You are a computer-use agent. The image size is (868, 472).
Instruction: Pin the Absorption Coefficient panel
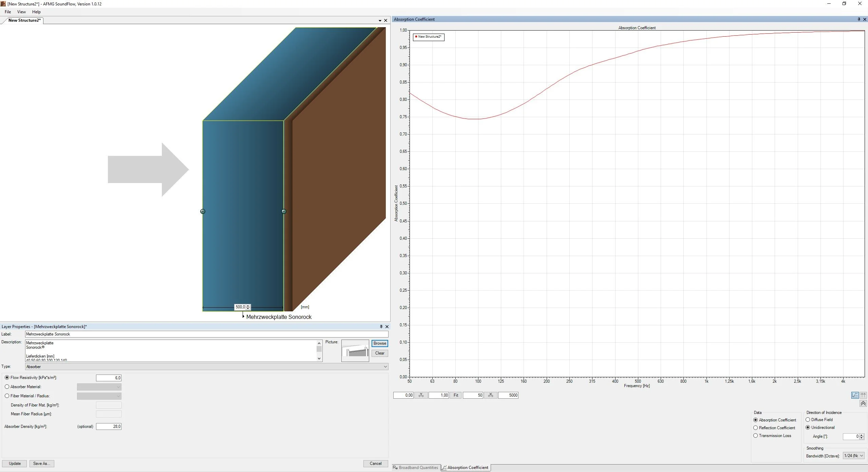coord(859,19)
